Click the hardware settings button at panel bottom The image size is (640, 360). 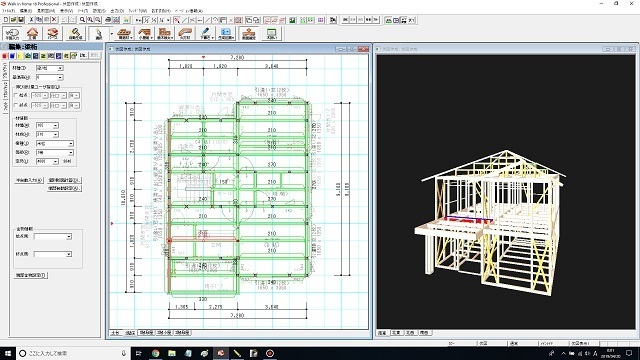point(31,275)
